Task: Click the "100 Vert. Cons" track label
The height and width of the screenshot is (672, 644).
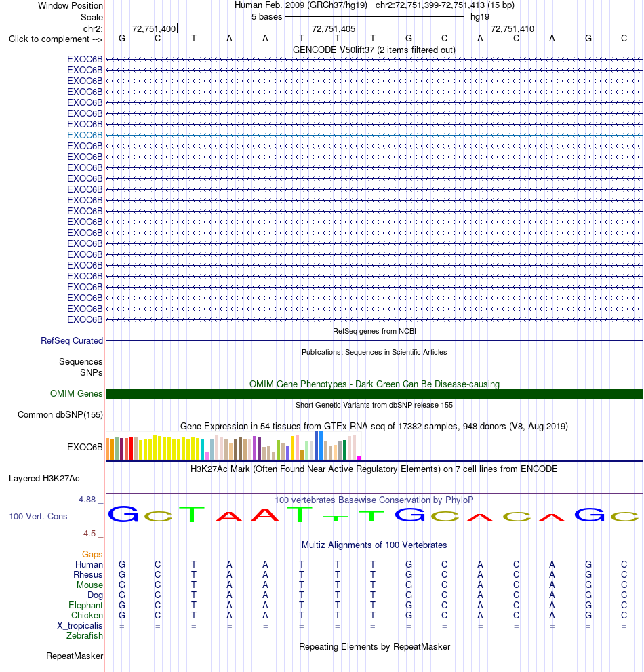Action: [38, 517]
